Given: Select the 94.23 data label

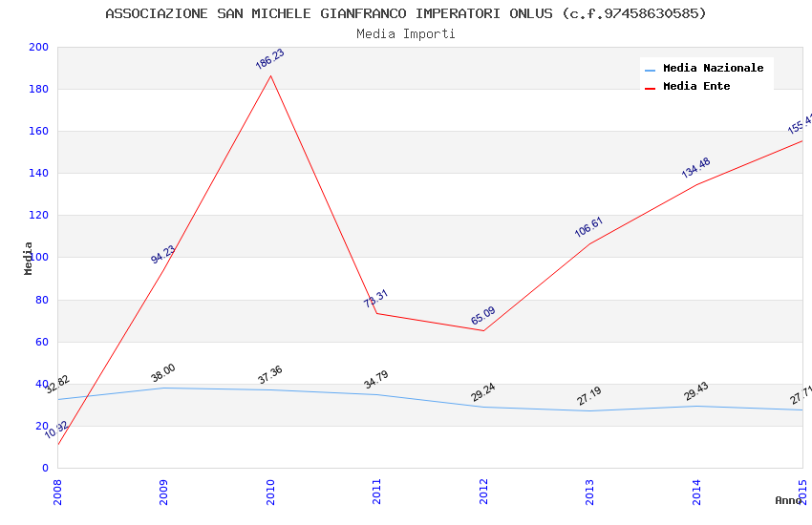Looking at the screenshot, I should tap(163, 254).
